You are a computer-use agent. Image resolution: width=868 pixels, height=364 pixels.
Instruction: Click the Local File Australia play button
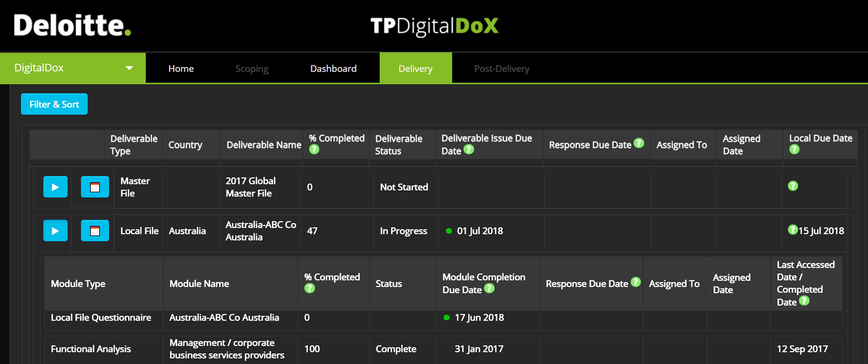pyautogui.click(x=55, y=230)
